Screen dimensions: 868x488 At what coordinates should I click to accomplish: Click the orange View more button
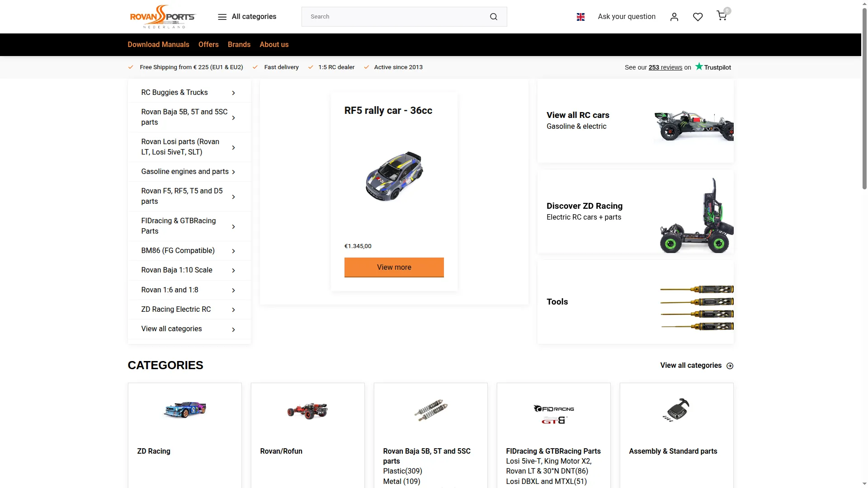coord(394,267)
